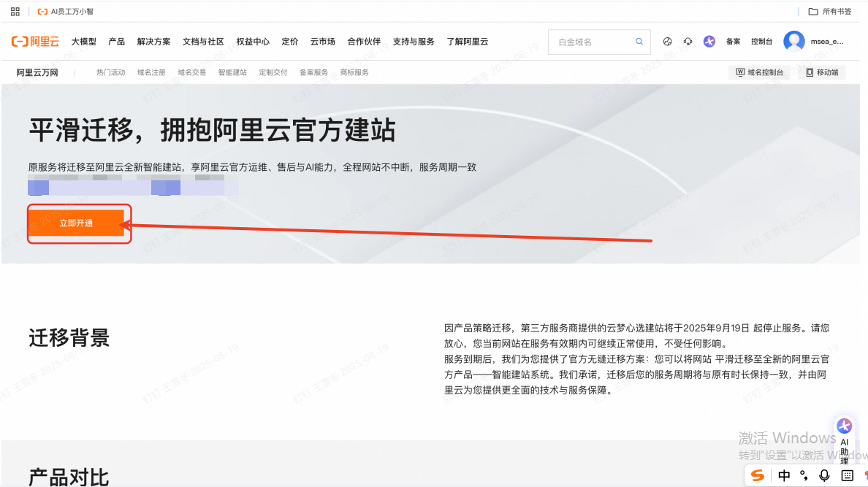The image size is (868, 487).
Task: Open the 所有书签 bookmarks folder
Action: pos(830,12)
